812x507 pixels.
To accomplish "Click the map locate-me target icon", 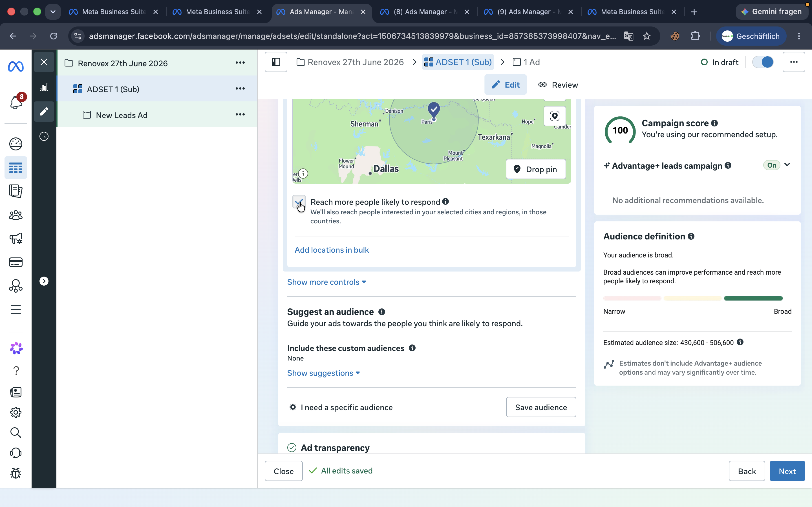I will point(555,116).
